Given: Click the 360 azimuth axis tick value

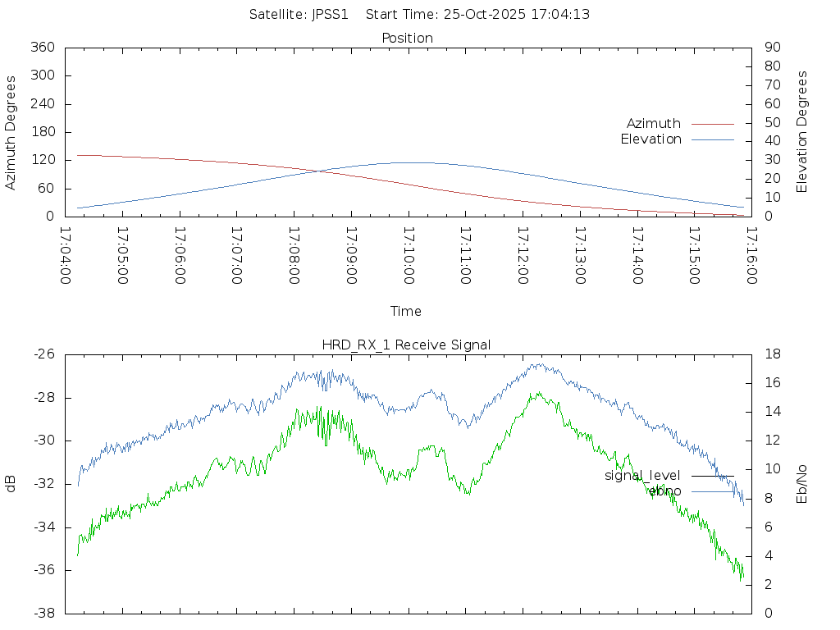Looking at the screenshot, I should 42,48.
